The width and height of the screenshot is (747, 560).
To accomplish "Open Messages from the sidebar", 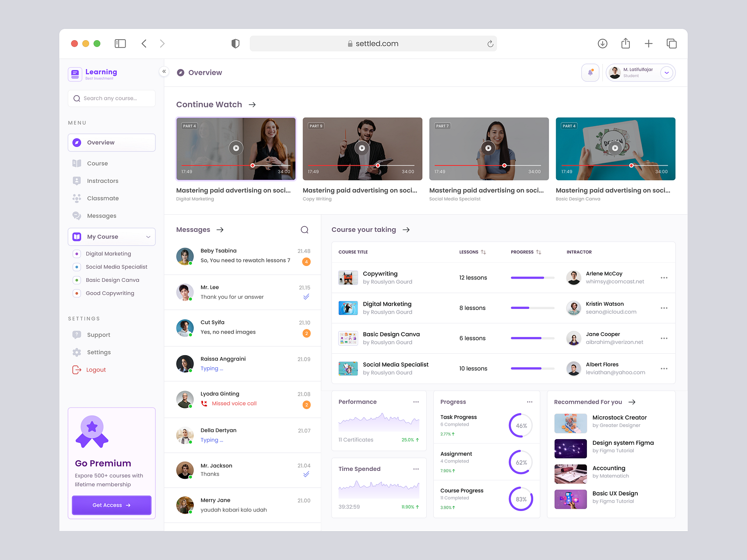I will tap(101, 216).
